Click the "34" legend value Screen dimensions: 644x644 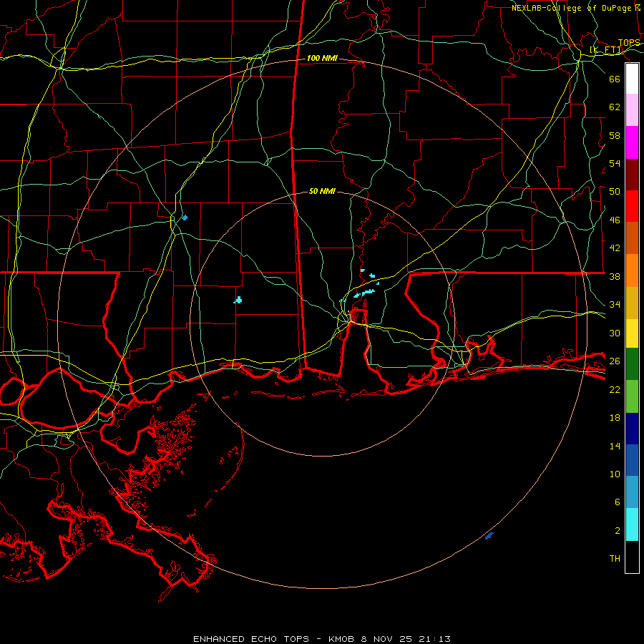(x=615, y=304)
